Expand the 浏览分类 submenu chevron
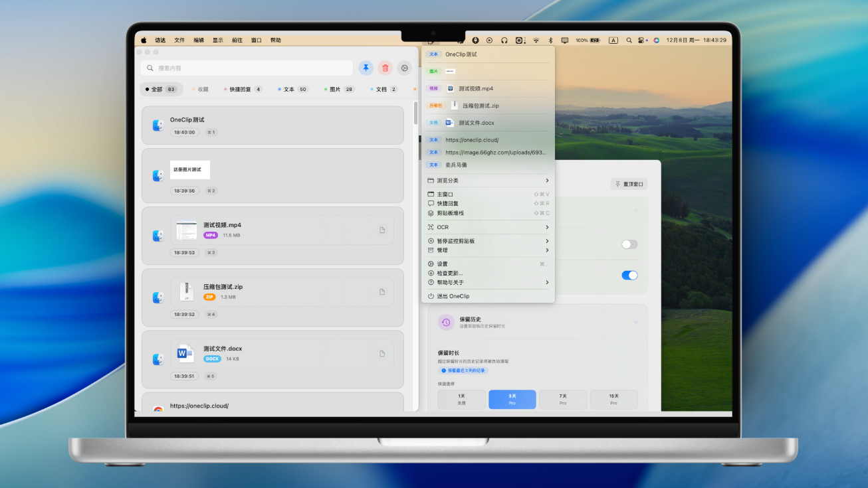This screenshot has height=488, width=868. point(547,180)
